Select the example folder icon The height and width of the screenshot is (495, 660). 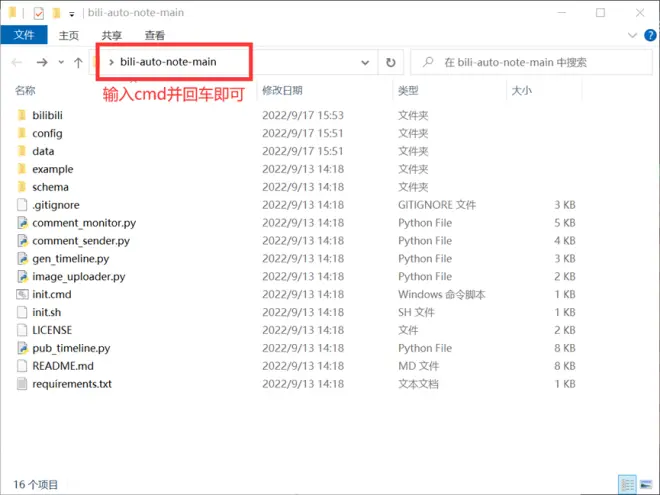pos(22,169)
